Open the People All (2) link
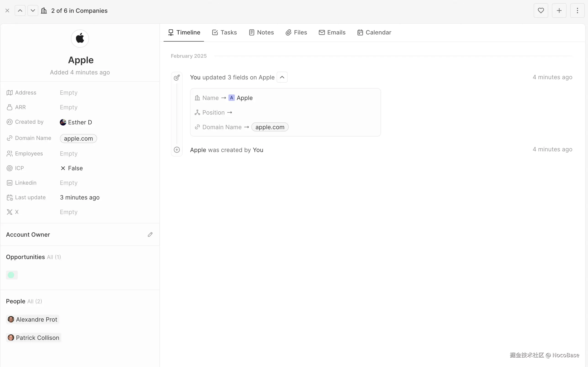Screen dimensions: 588x367 tap(35, 301)
